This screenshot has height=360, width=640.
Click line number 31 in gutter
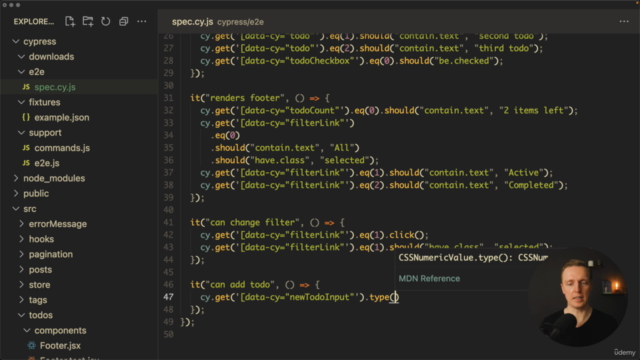[168, 98]
